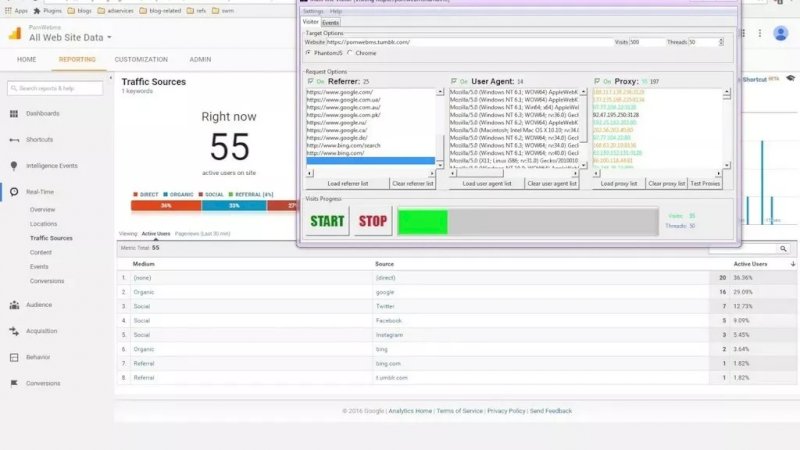This screenshot has width=800, height=450.
Task: Open the CUSTOMIZATION tab
Action: point(141,60)
